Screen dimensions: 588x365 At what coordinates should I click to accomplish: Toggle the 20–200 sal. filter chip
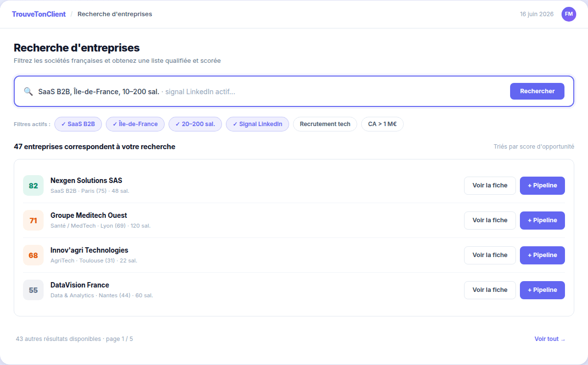[x=195, y=124]
